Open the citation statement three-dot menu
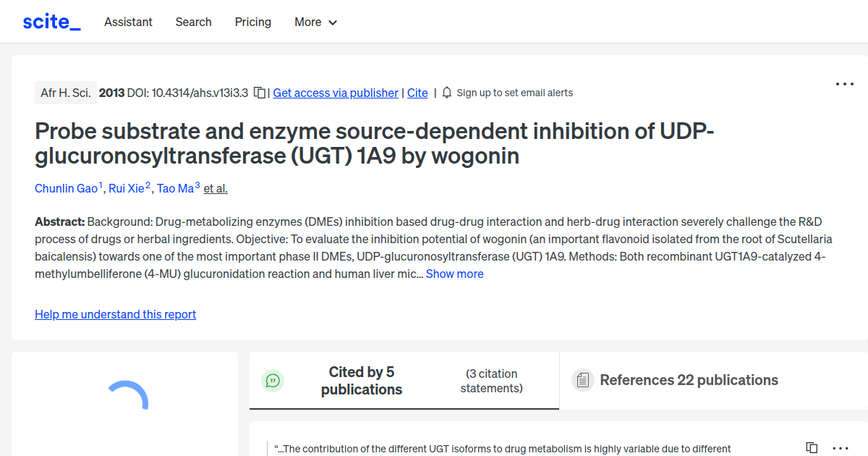 (x=841, y=449)
